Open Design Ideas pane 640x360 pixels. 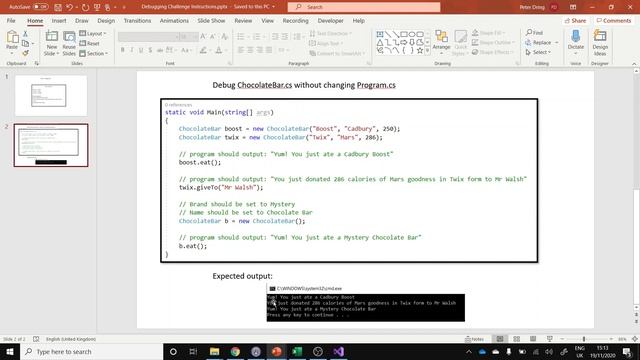[600, 42]
